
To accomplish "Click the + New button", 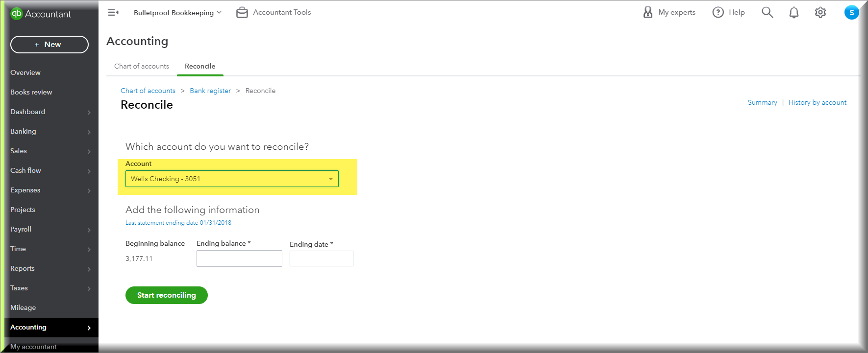I will [x=50, y=45].
